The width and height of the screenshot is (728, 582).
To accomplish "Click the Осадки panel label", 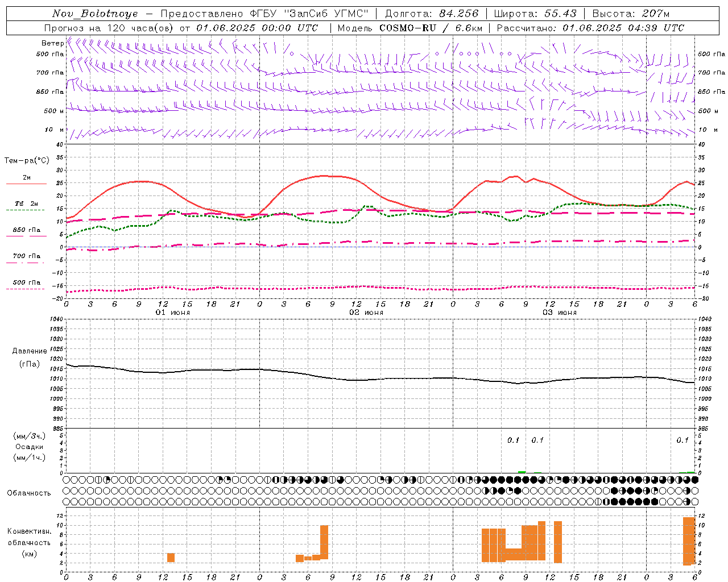I will 30,447.
